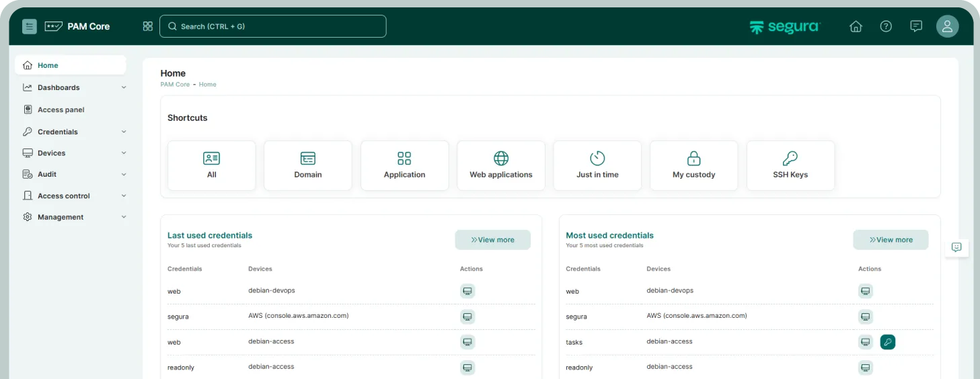This screenshot has height=379, width=980.
Task: Click the 'Most used credentials' heading
Action: coord(609,235)
